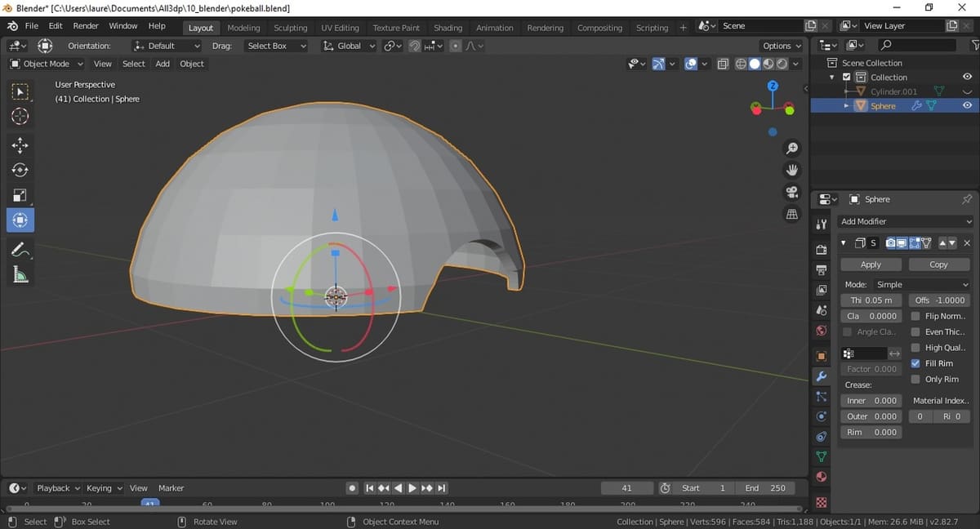Viewport: 980px width, 529px height.
Task: Choose the Rotate tool
Action: coord(20,170)
